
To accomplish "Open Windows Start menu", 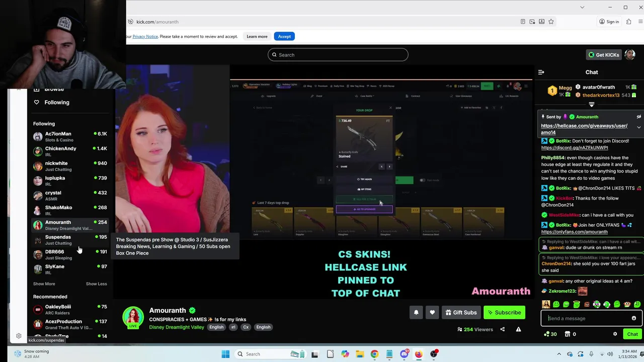I will pos(225,354).
